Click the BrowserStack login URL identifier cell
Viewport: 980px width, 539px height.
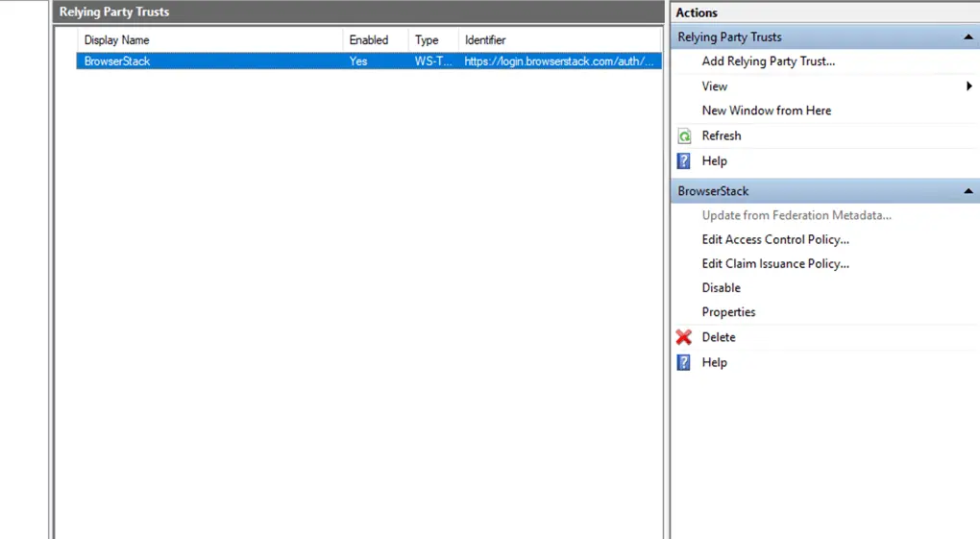(561, 61)
